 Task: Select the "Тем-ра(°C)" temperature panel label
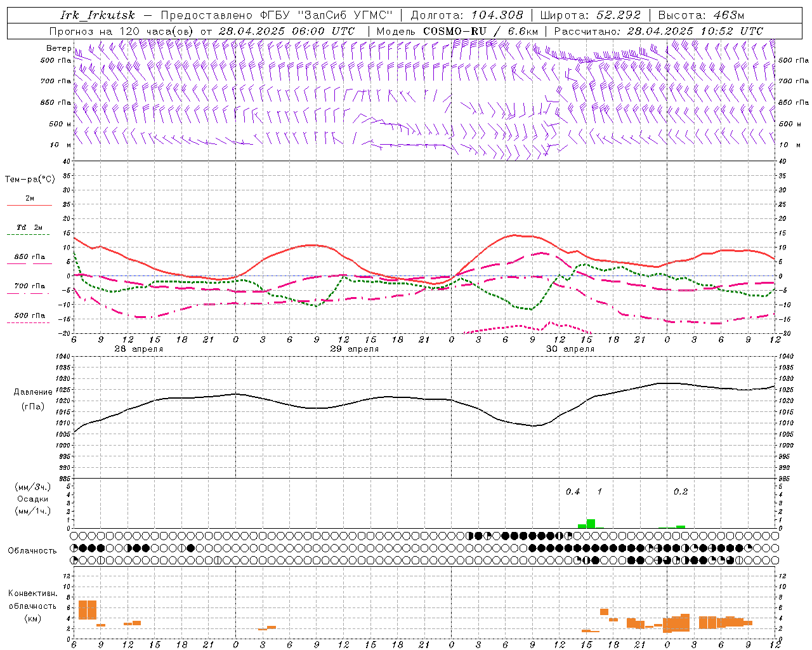click(30, 180)
